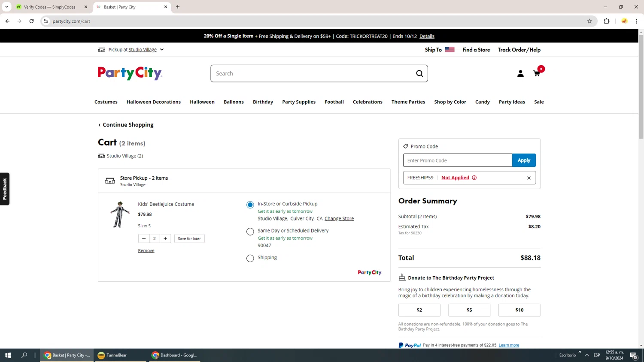Open Windows taskbar search
644x362 pixels.
tap(24, 355)
